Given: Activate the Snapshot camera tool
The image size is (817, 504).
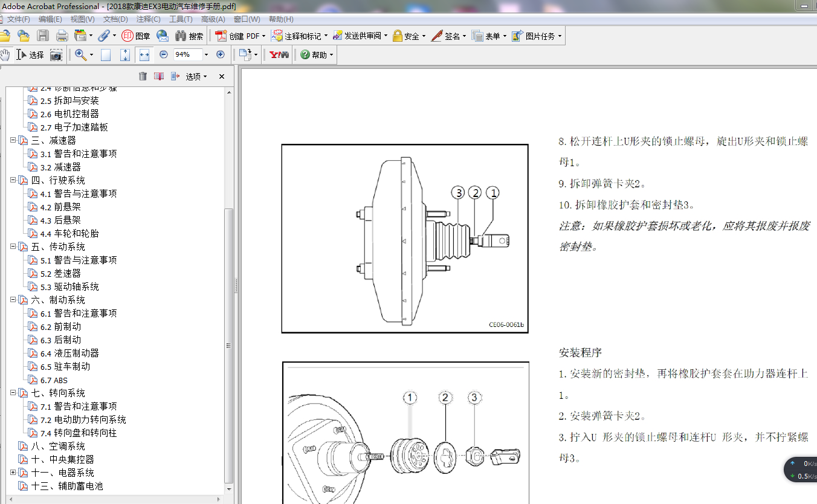Looking at the screenshot, I should click(56, 55).
